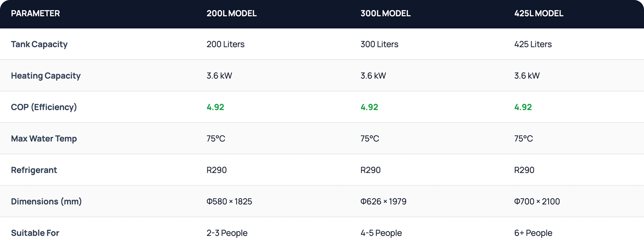
Task: Click the PARAMETER column header
Action: (35, 14)
